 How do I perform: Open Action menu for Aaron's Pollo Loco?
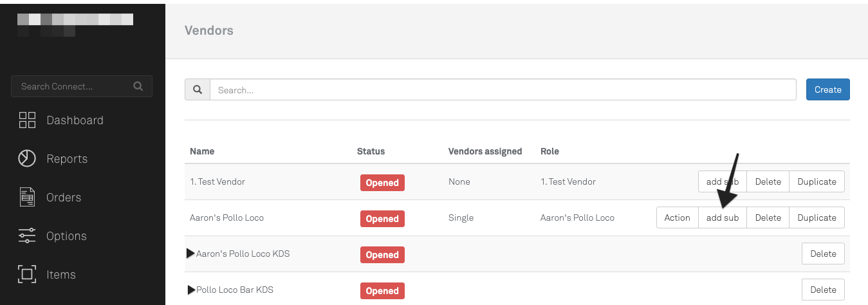[677, 217]
